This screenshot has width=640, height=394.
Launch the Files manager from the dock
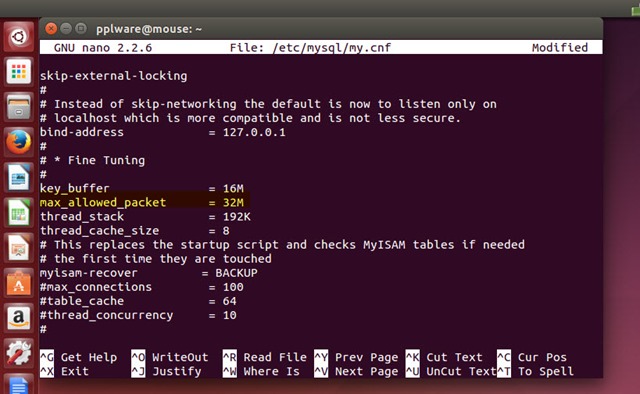pos(18,107)
